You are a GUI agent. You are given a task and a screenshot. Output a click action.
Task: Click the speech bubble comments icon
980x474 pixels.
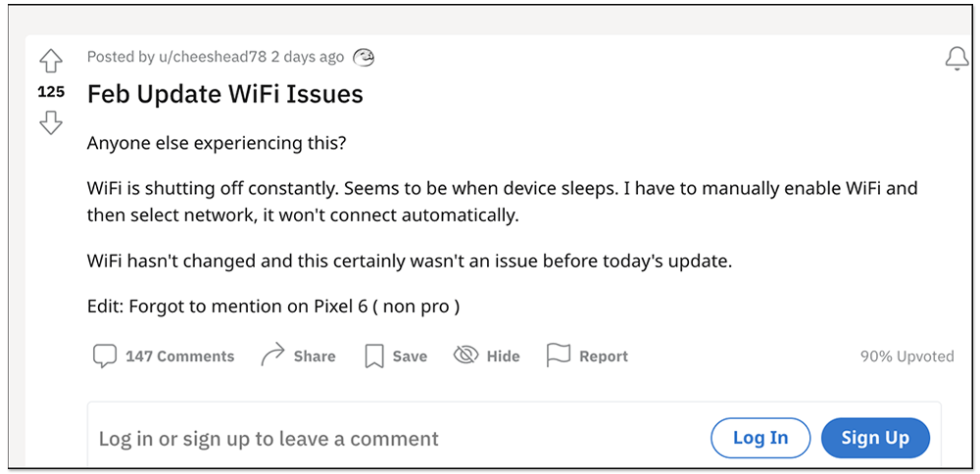click(x=104, y=356)
